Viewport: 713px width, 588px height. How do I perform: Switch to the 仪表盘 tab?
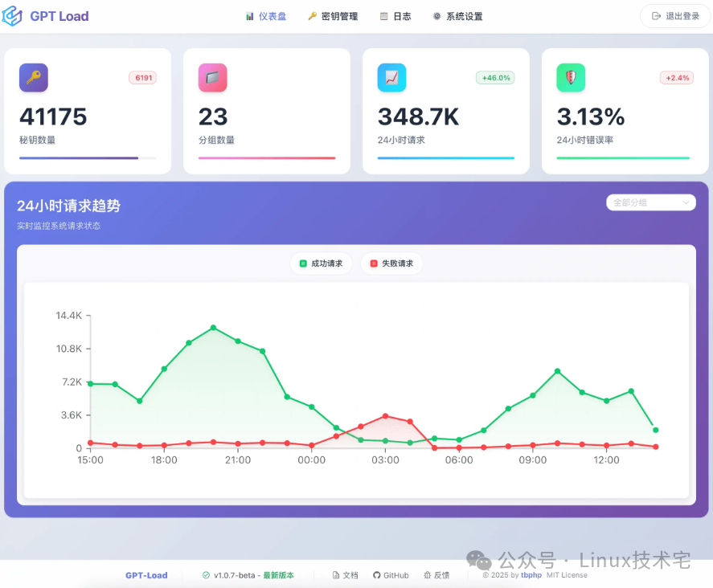266,15
